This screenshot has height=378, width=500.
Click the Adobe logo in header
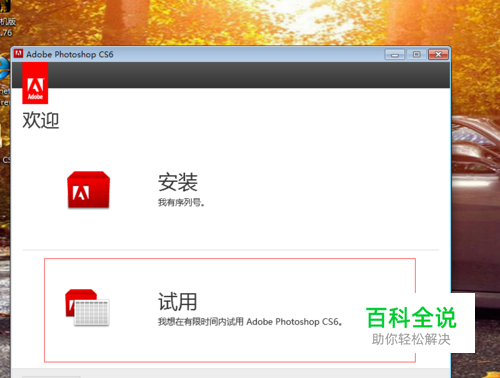click(x=35, y=83)
